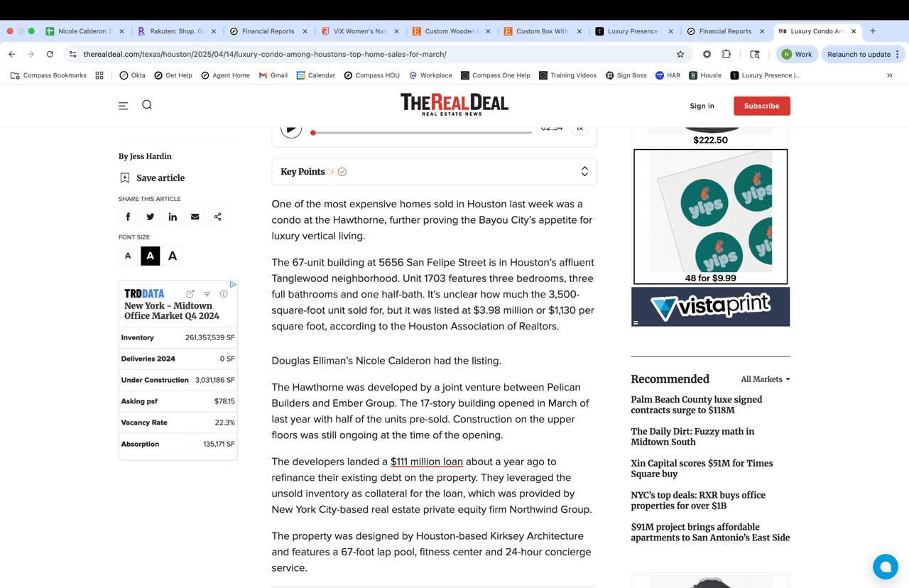Switch to the Custom Box With tab
This screenshot has width=909, height=588.
[x=541, y=31]
